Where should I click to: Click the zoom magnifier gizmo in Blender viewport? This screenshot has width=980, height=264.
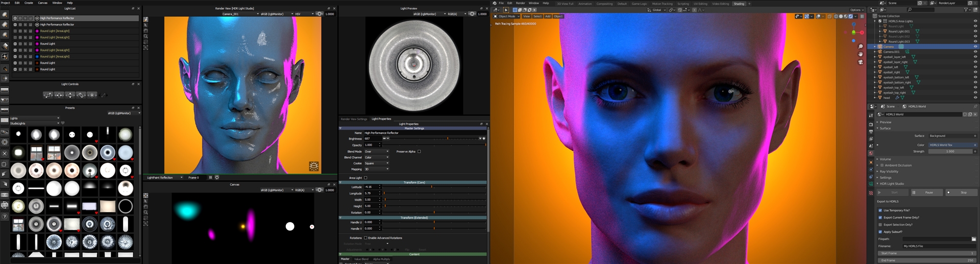tap(861, 46)
